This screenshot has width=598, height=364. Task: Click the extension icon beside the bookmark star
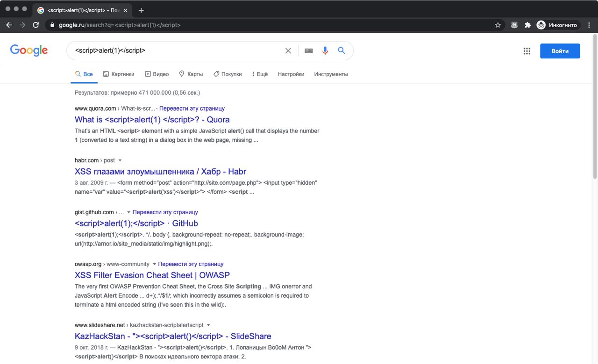[514, 25]
